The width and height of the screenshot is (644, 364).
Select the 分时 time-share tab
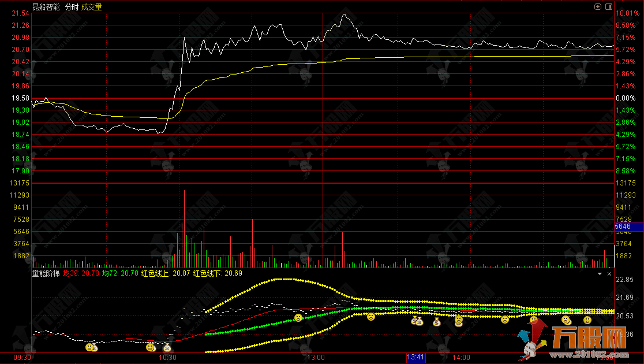coord(72,7)
